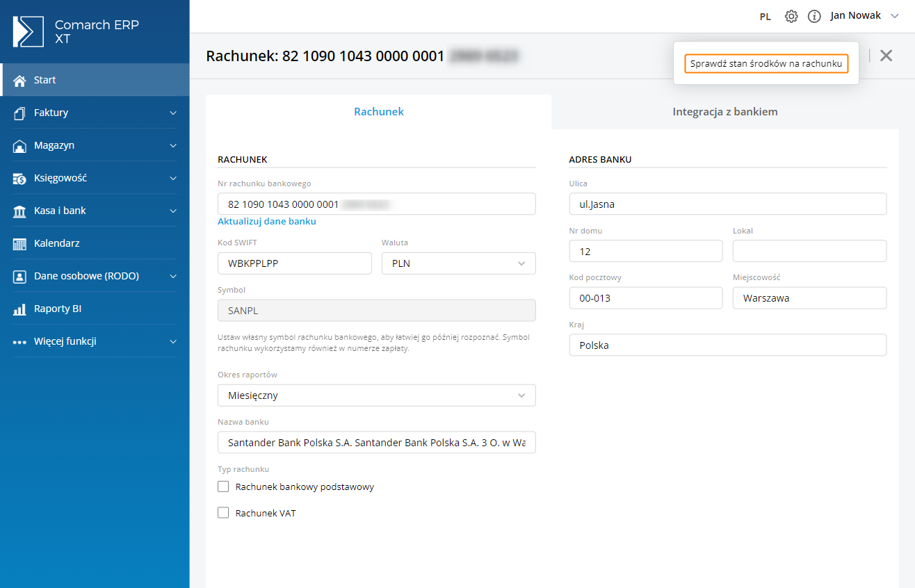This screenshot has height=588, width=915.
Task: Click the Kasa i bank building icon
Action: point(19,211)
